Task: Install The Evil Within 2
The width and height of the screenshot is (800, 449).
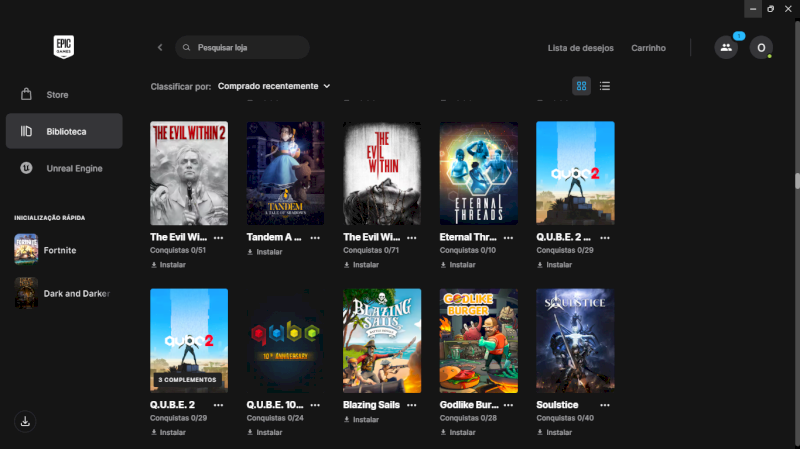Action: 168,265
